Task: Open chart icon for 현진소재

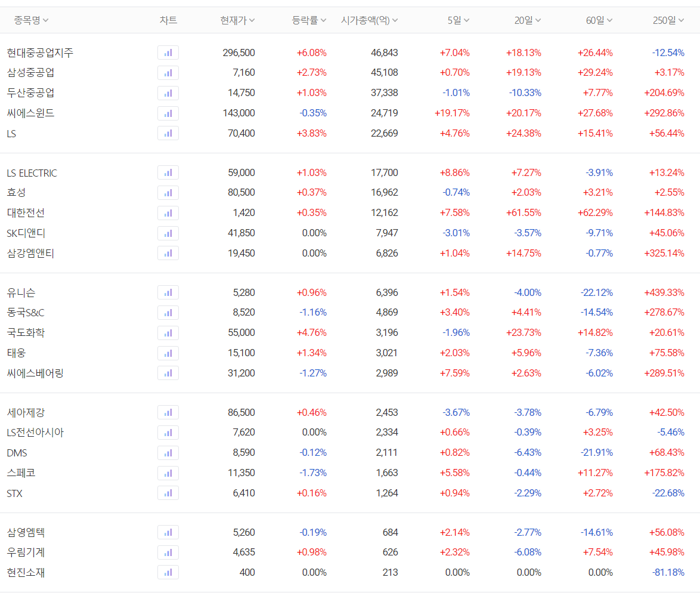Action: click(168, 573)
